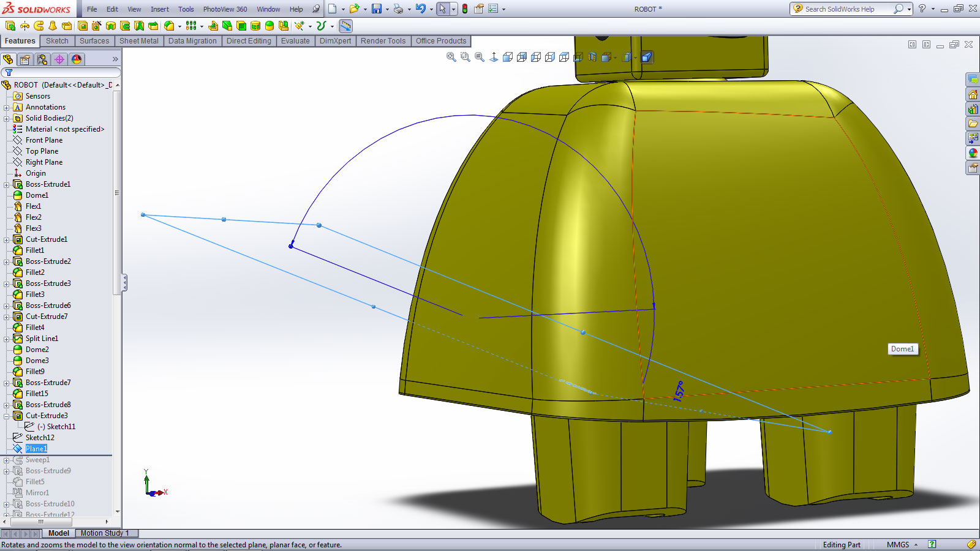Image resolution: width=980 pixels, height=551 pixels.
Task: Select Plane1 in the feature tree
Action: (36, 449)
